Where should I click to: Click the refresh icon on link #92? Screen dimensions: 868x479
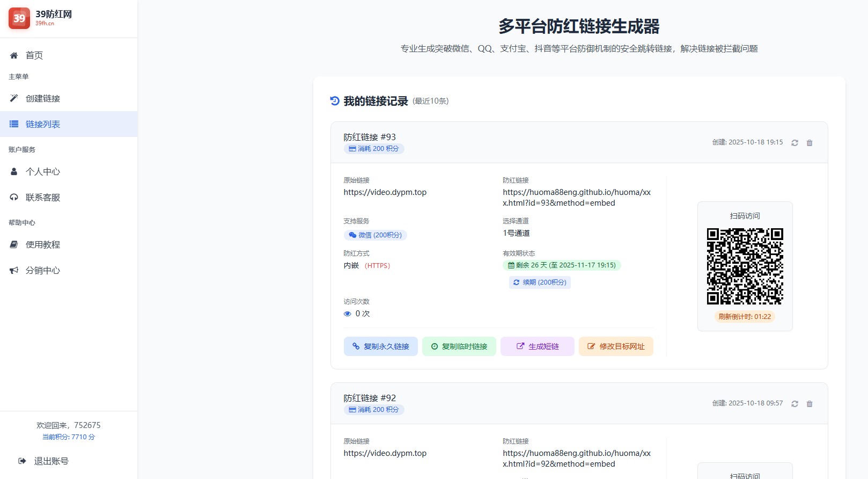click(x=795, y=404)
